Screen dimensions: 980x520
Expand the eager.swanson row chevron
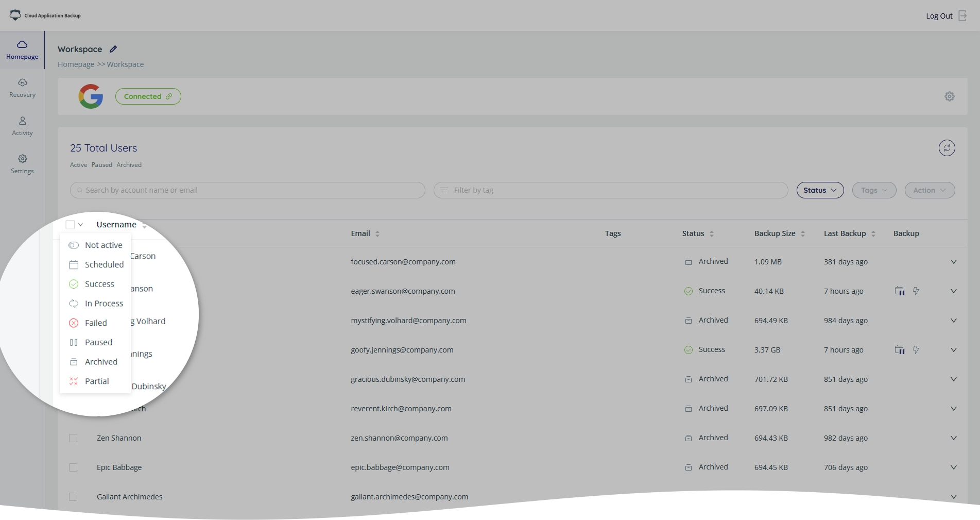[954, 291]
